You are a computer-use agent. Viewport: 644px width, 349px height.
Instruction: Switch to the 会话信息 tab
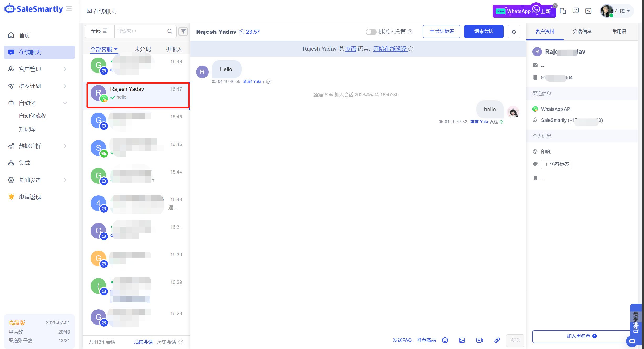[582, 32]
